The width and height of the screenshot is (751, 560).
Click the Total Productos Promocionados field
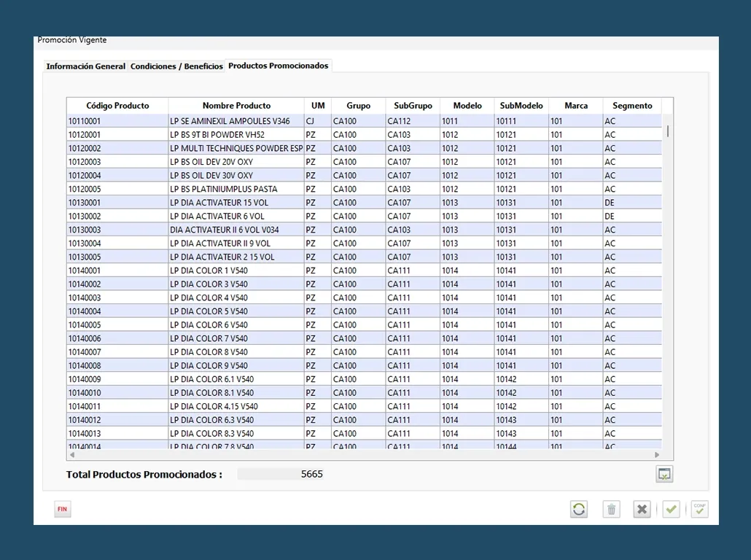(x=281, y=474)
